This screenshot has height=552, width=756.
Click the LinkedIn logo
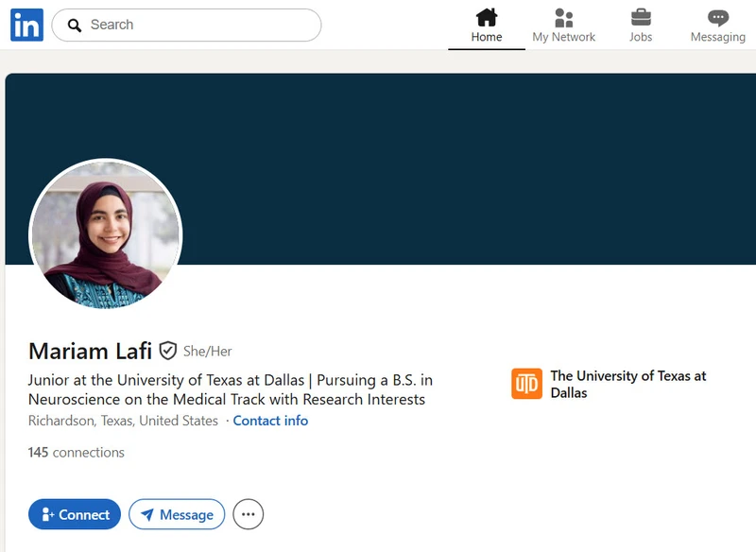26,26
